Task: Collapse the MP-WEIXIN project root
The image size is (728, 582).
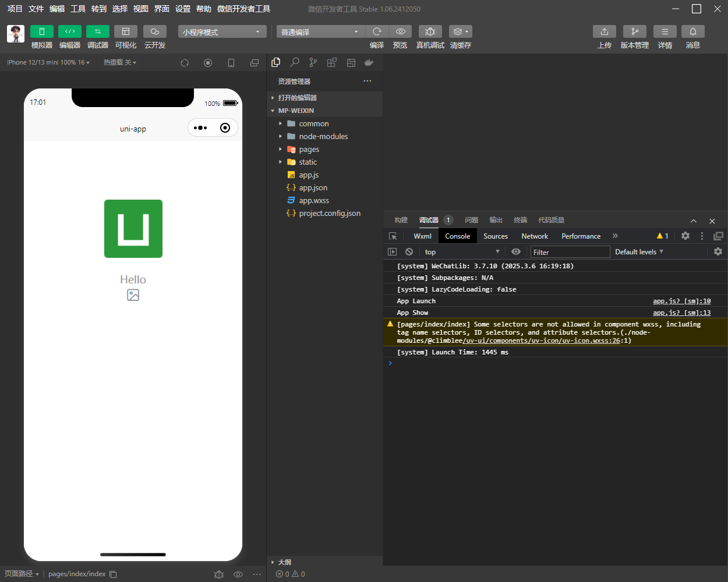Action: click(x=324, y=111)
